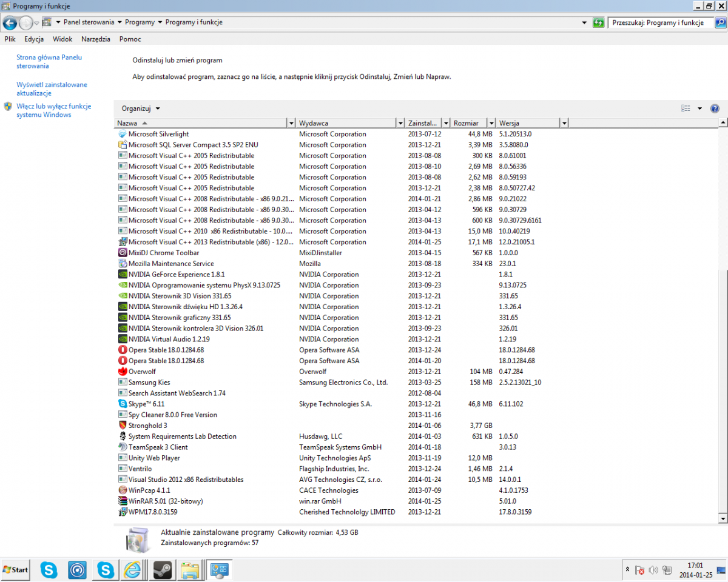The width and height of the screenshot is (728, 582).
Task: Open Internet Explorer from the taskbar
Action: tap(133, 570)
